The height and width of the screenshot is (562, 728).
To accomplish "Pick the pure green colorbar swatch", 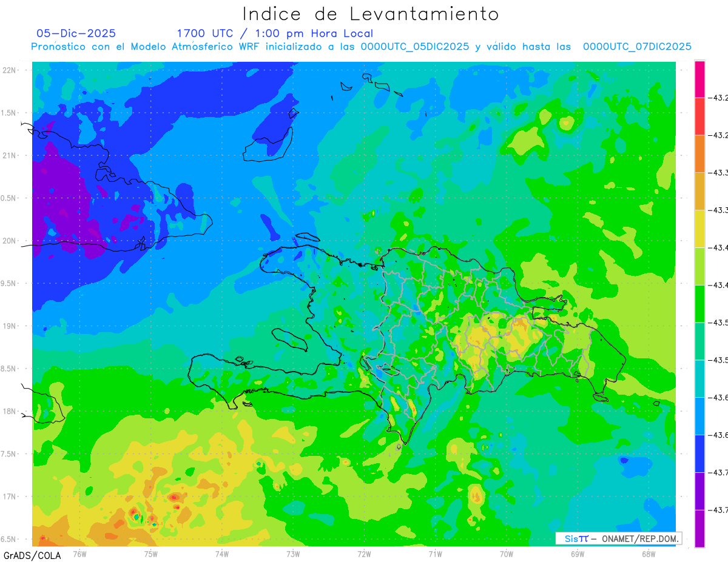I will pyautogui.click(x=699, y=304).
